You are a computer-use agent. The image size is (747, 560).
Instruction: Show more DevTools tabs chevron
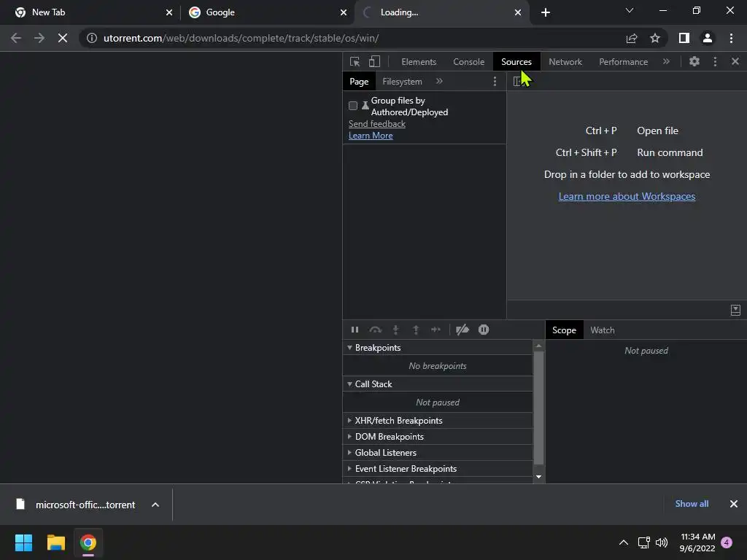666,61
